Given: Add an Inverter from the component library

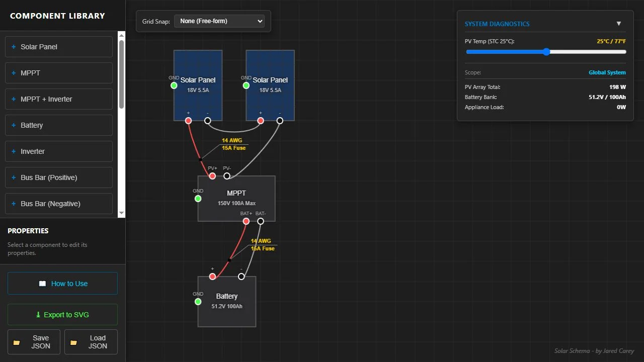Looking at the screenshot, I should click(59, 151).
